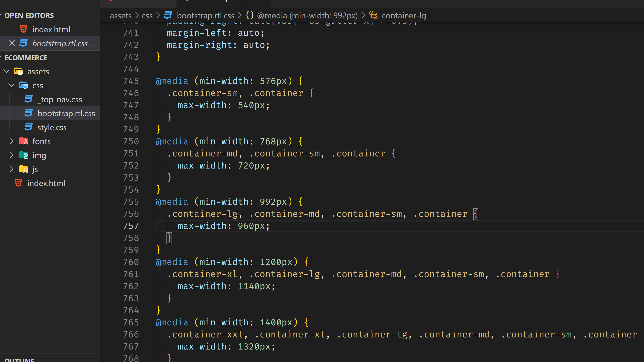Click the css folder icon

24,86
